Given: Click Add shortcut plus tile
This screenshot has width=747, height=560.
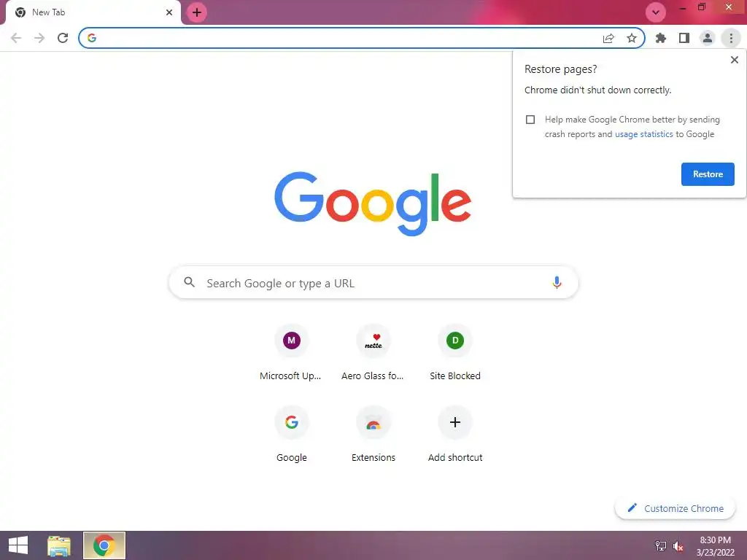Looking at the screenshot, I should (455, 435).
